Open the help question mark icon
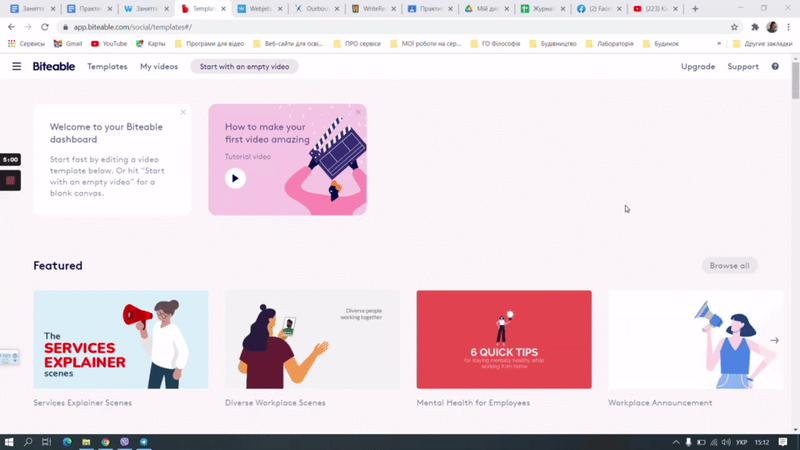Image resolution: width=800 pixels, height=450 pixels. tap(775, 67)
